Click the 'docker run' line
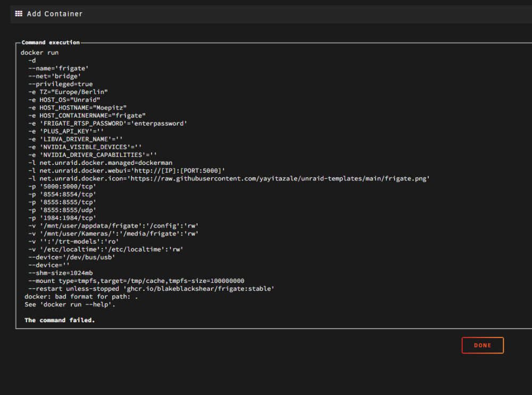Screen dimensions: 532x395 click(x=40, y=53)
